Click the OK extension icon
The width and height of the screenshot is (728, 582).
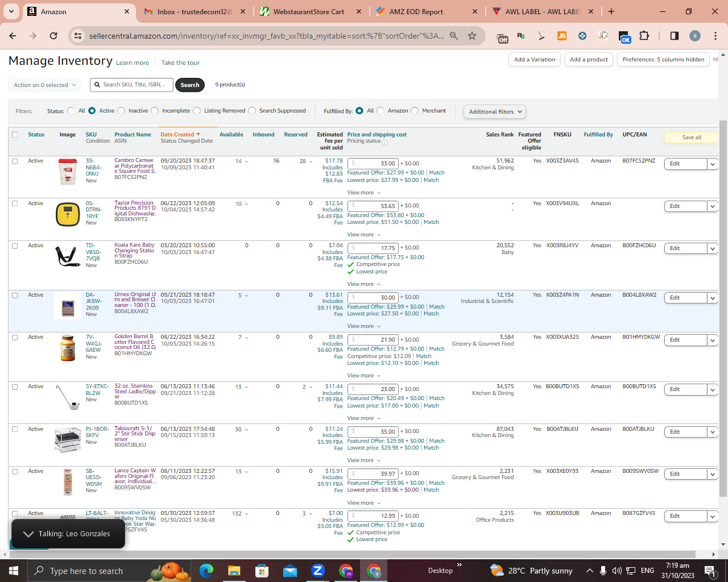click(624, 37)
